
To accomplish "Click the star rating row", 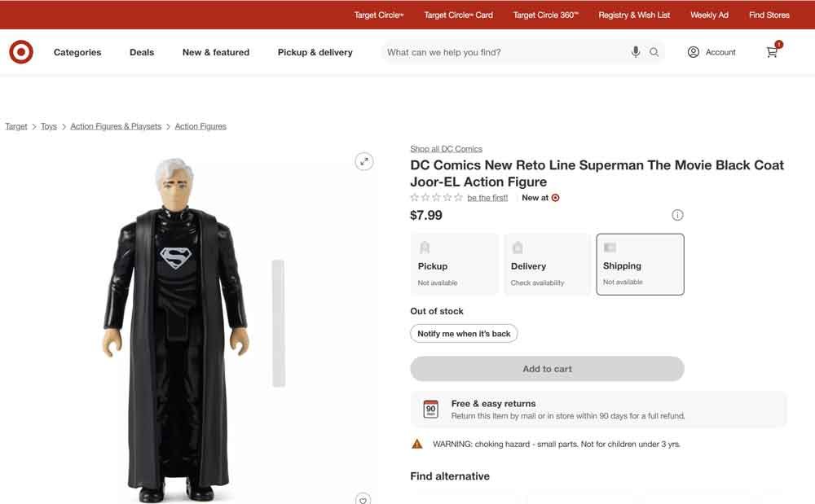I will click(437, 198).
